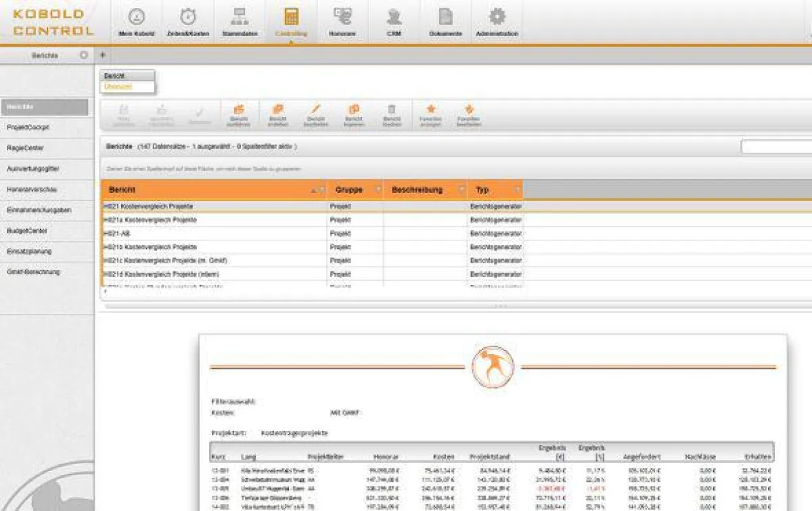Open filter dropdown on Gruppe column
This screenshot has width=812, height=511.
pyautogui.click(x=378, y=190)
